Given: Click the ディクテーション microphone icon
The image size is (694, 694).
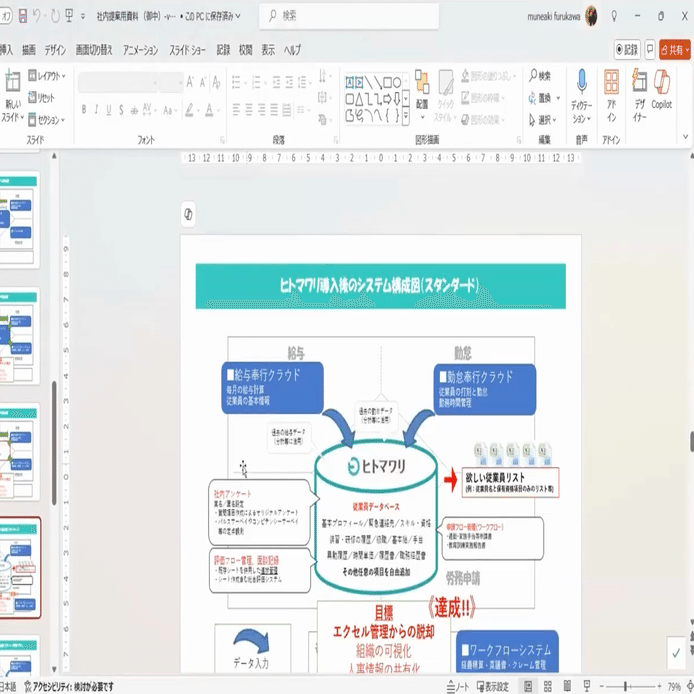Looking at the screenshot, I should pos(582,82).
